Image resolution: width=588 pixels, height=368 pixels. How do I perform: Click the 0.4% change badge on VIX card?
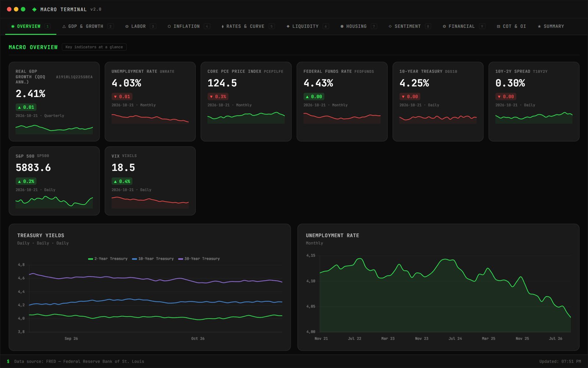(x=122, y=181)
